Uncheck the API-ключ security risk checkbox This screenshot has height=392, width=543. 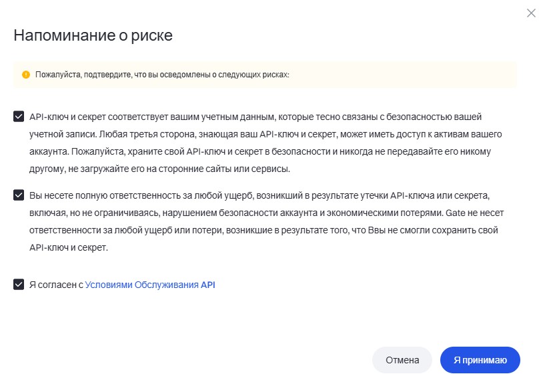(x=18, y=116)
